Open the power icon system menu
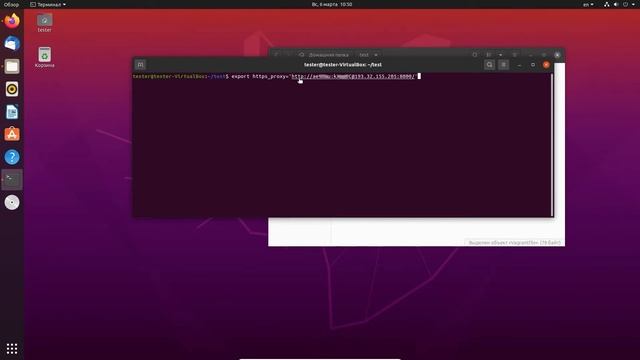Viewport: 640px width, 360px height. pyautogui.click(x=625, y=4)
